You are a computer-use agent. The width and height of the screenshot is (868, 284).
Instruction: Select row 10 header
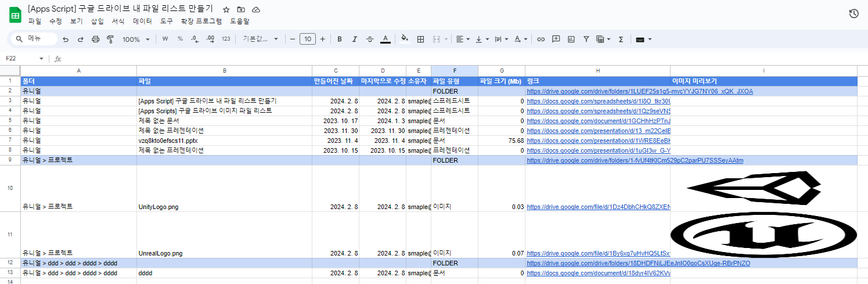click(10, 188)
